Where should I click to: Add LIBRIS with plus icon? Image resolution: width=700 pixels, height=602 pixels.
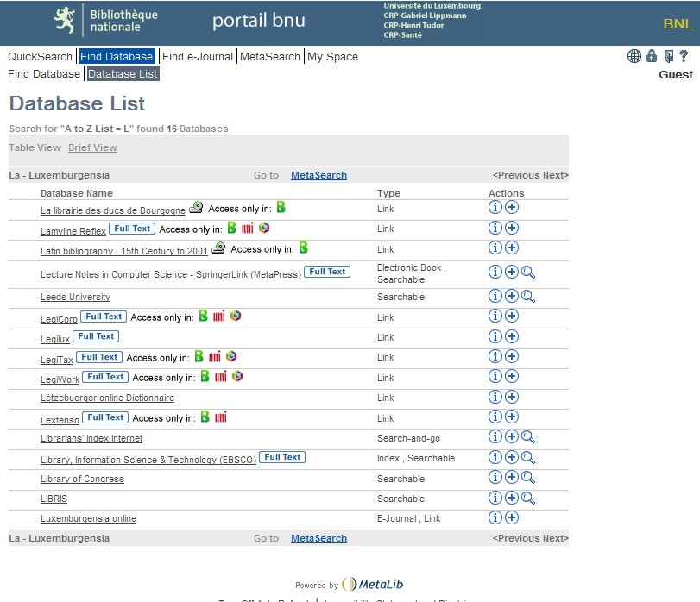click(512, 498)
